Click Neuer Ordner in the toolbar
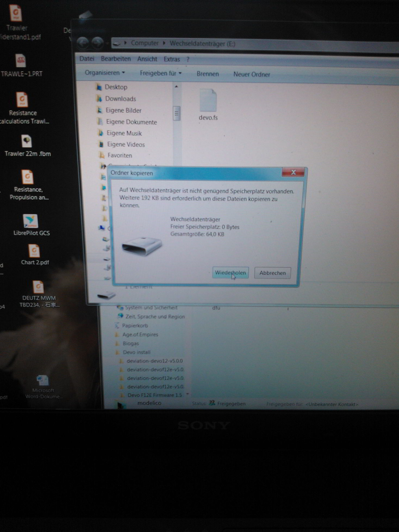This screenshot has height=532, width=399. click(x=252, y=74)
